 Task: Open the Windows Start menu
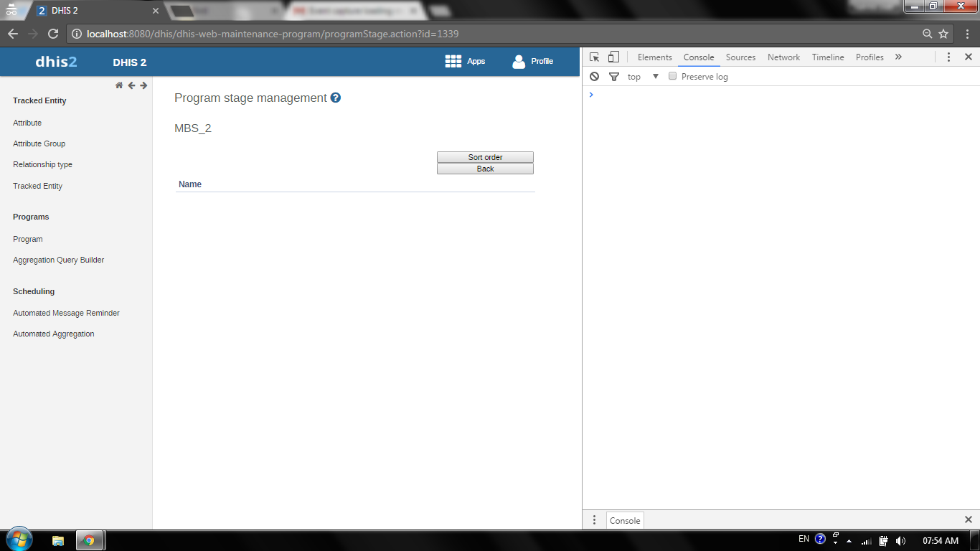click(x=18, y=540)
